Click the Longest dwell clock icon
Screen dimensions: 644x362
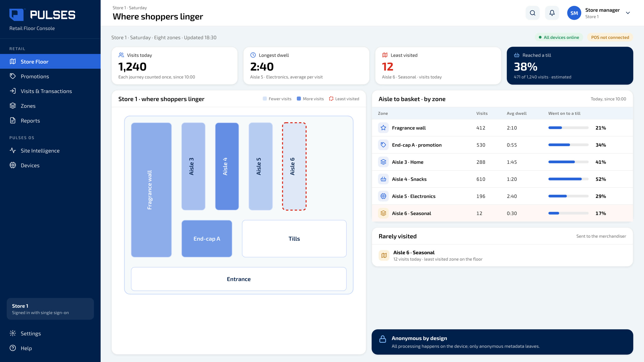pos(253,55)
